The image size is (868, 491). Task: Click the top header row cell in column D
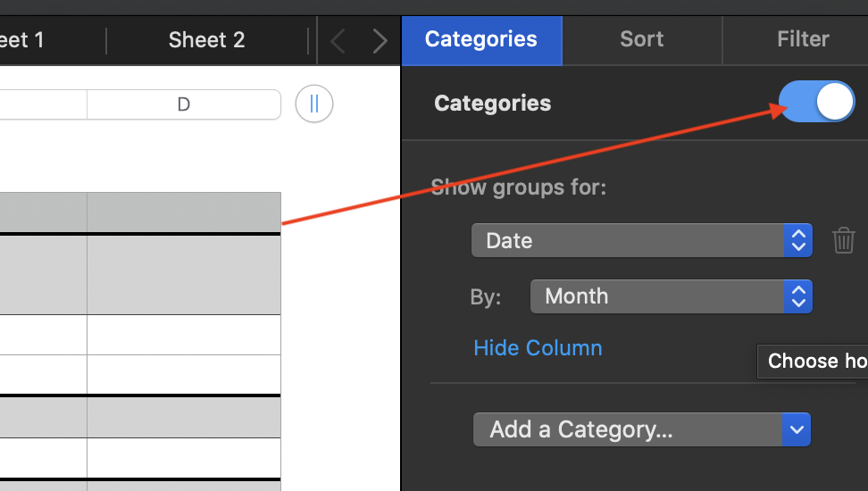click(x=183, y=212)
